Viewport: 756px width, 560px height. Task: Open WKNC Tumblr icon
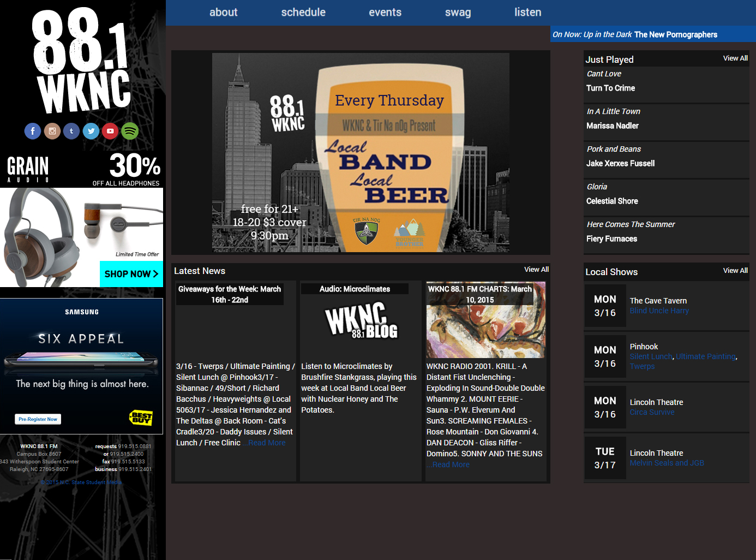pos(71,131)
